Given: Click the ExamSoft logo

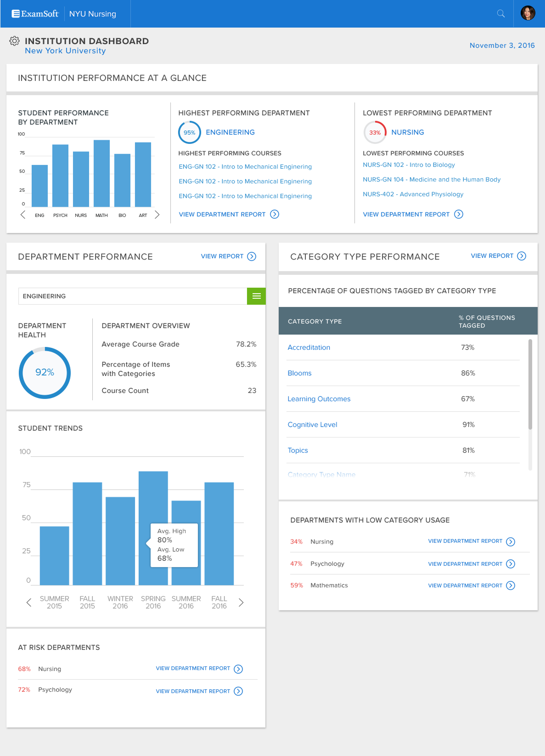Looking at the screenshot, I should [x=35, y=14].
